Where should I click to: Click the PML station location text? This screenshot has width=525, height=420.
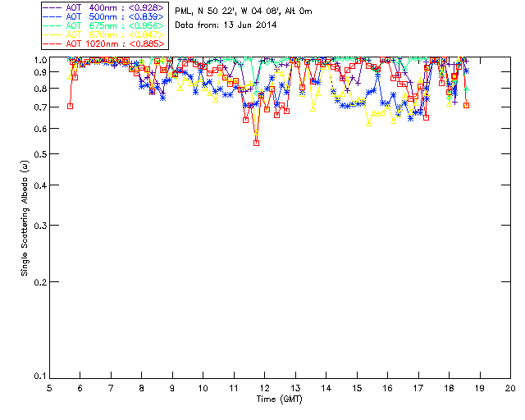(x=244, y=11)
